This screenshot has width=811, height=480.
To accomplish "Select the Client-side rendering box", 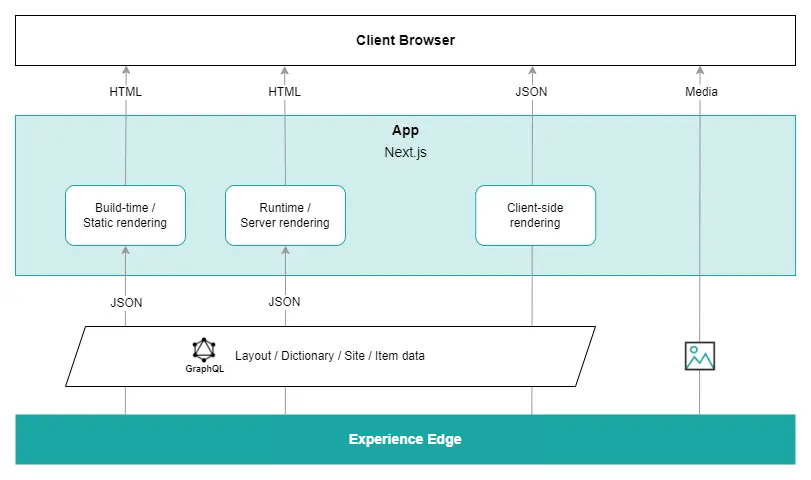I will pyautogui.click(x=535, y=215).
